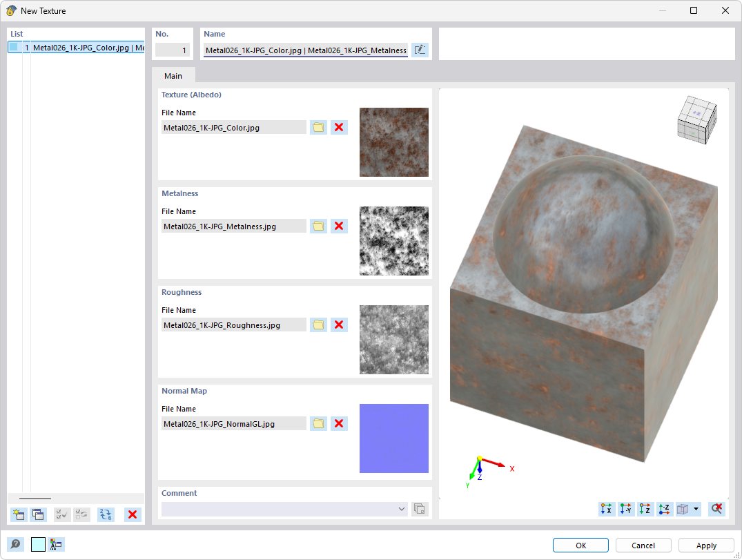
Task: Select Metal026 texture in the list
Action: click(x=76, y=47)
